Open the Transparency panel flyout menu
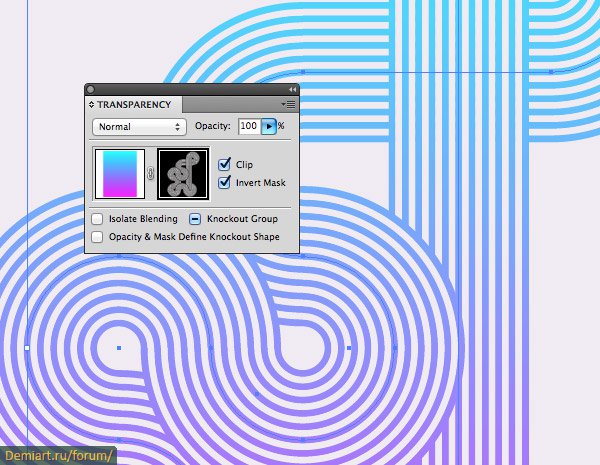This screenshot has height=465, width=600. coord(288,104)
